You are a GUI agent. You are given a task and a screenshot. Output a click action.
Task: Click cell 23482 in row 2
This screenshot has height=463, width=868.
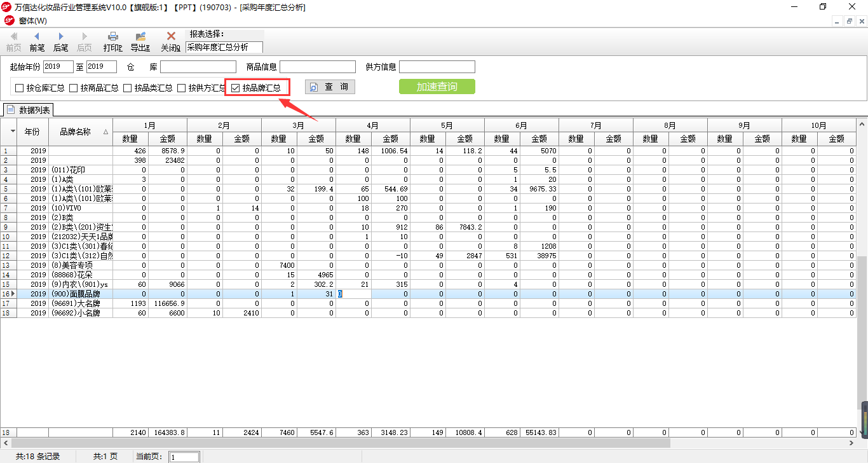click(x=168, y=160)
